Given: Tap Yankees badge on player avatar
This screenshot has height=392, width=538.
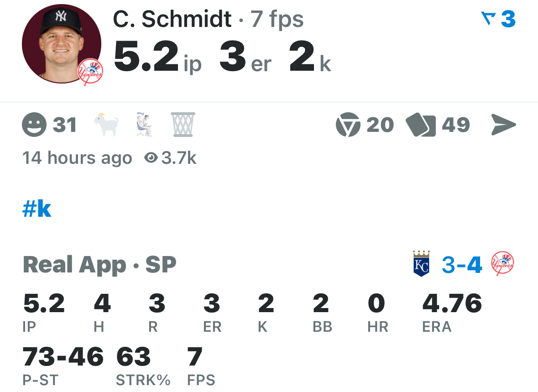Looking at the screenshot, I should coord(90,73).
